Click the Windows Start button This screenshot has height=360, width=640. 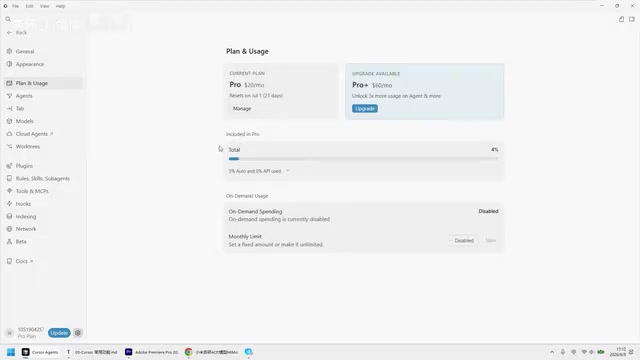coord(11,352)
